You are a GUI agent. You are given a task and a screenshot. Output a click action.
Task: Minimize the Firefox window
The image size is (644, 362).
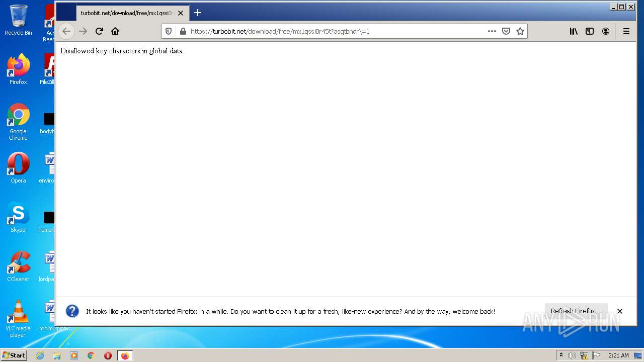(613, 7)
